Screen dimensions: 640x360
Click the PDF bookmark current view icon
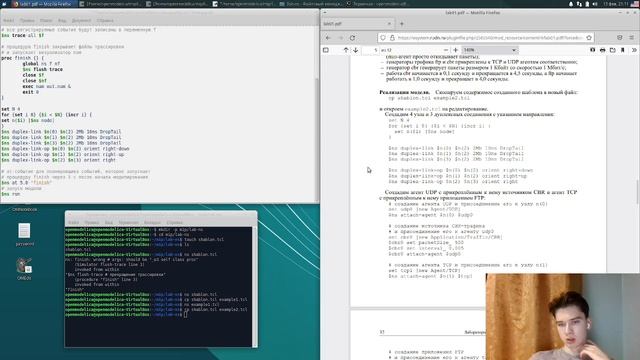tap(622, 50)
